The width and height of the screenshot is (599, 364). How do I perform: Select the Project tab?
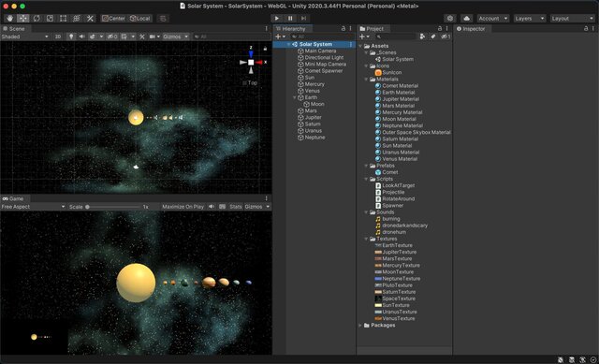[x=373, y=29]
